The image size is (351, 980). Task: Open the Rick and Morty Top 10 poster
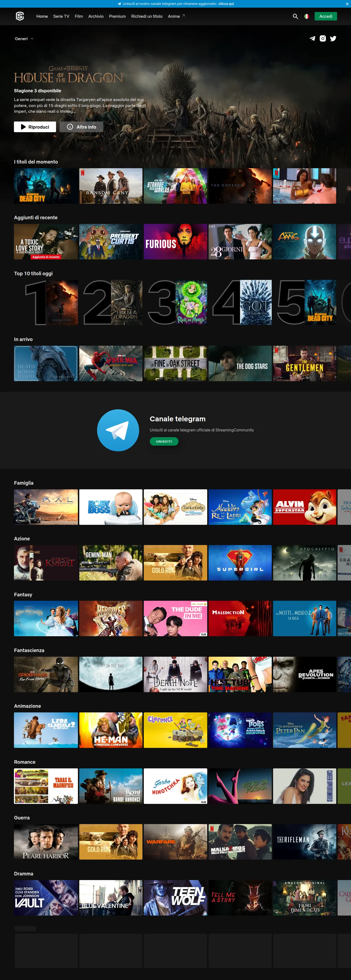(x=191, y=303)
